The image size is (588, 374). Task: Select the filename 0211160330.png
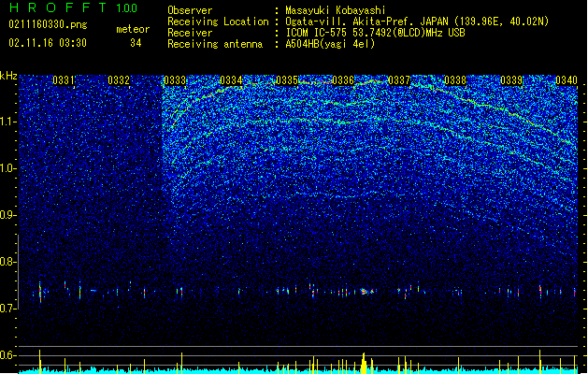click(48, 24)
